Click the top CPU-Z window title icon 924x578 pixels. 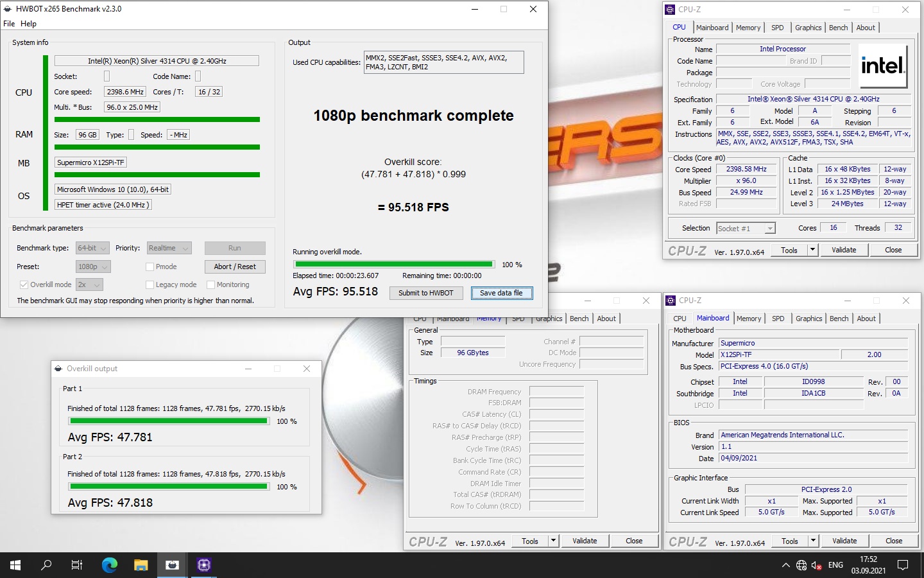pos(671,10)
